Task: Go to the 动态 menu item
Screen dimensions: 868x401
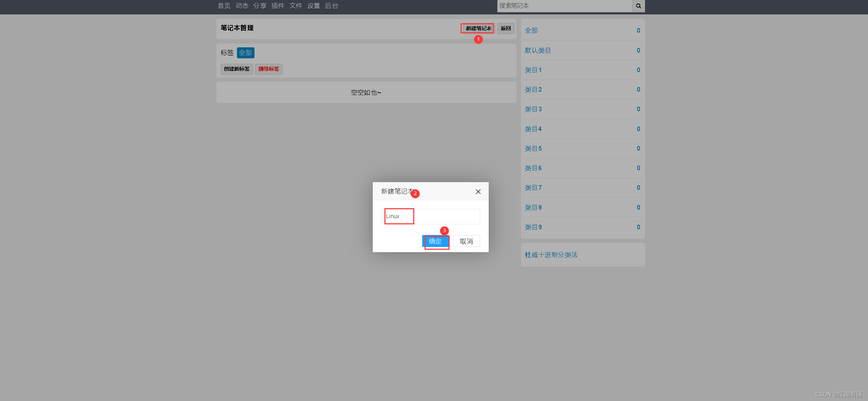Action: point(242,6)
